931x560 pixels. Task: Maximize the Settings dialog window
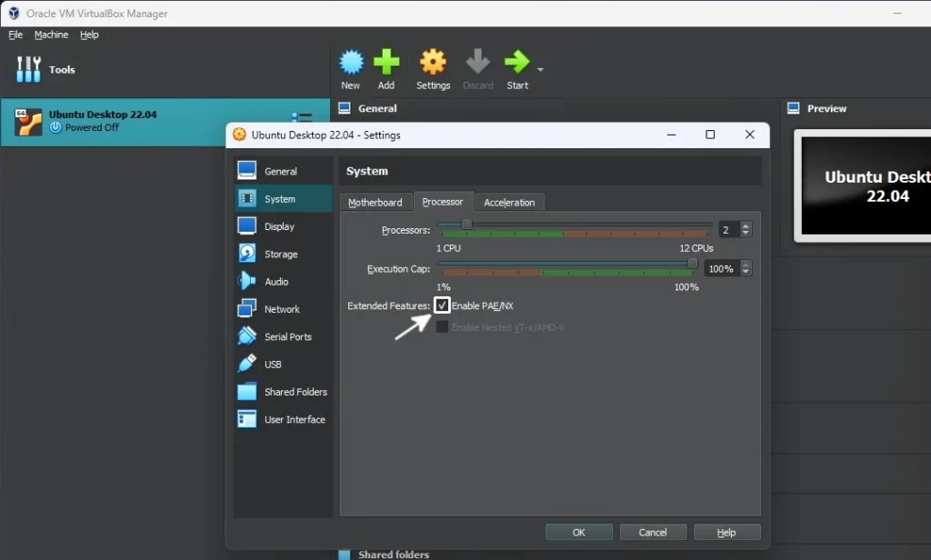tap(710, 135)
